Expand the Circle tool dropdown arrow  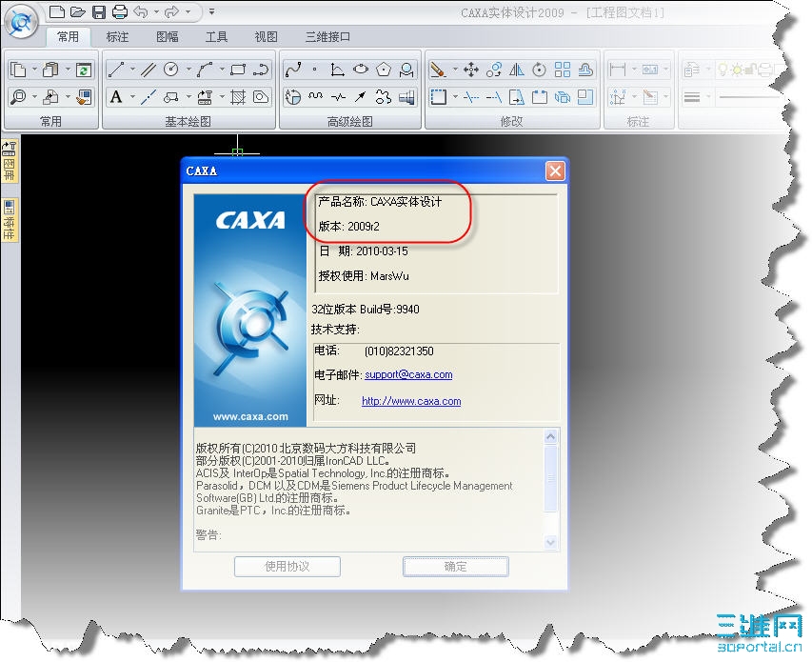[188, 69]
